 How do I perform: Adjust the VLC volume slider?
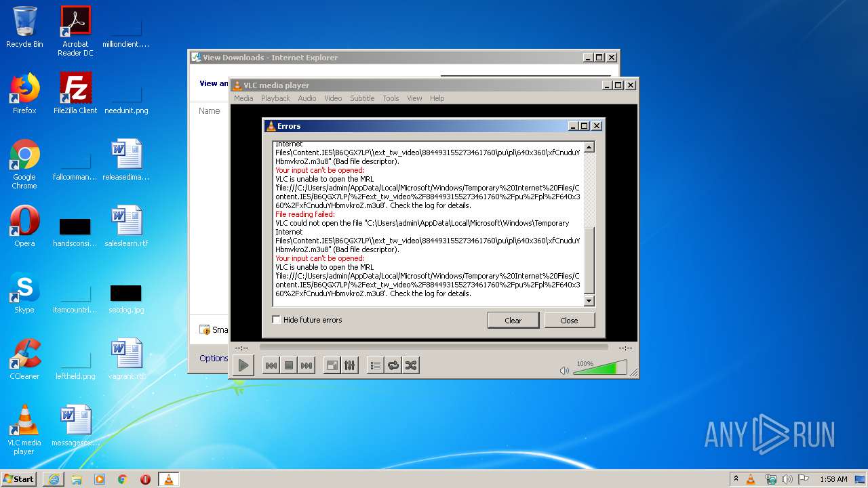click(600, 368)
